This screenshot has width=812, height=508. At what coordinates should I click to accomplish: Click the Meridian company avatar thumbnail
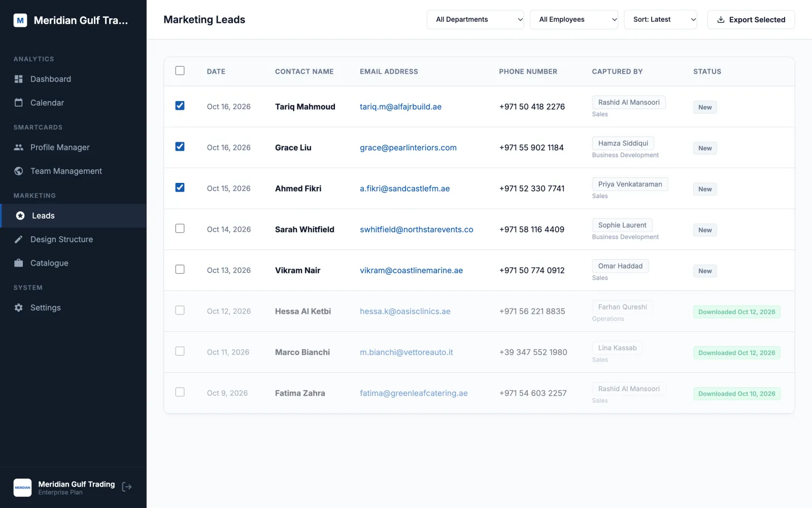[x=22, y=488]
